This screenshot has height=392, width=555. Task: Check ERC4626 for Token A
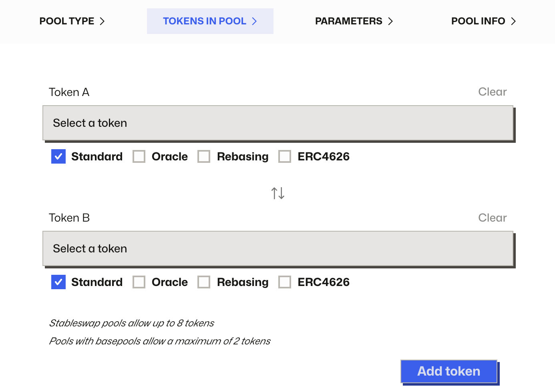[285, 156]
